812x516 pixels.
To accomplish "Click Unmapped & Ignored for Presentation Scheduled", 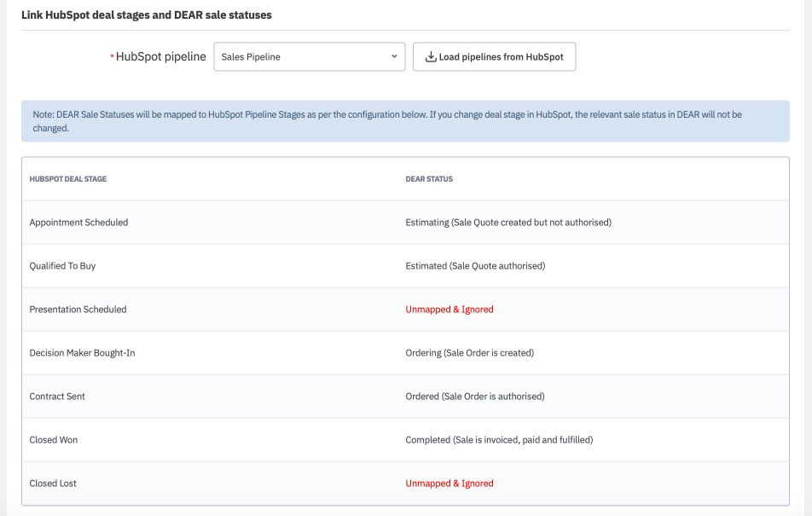I will (449, 310).
